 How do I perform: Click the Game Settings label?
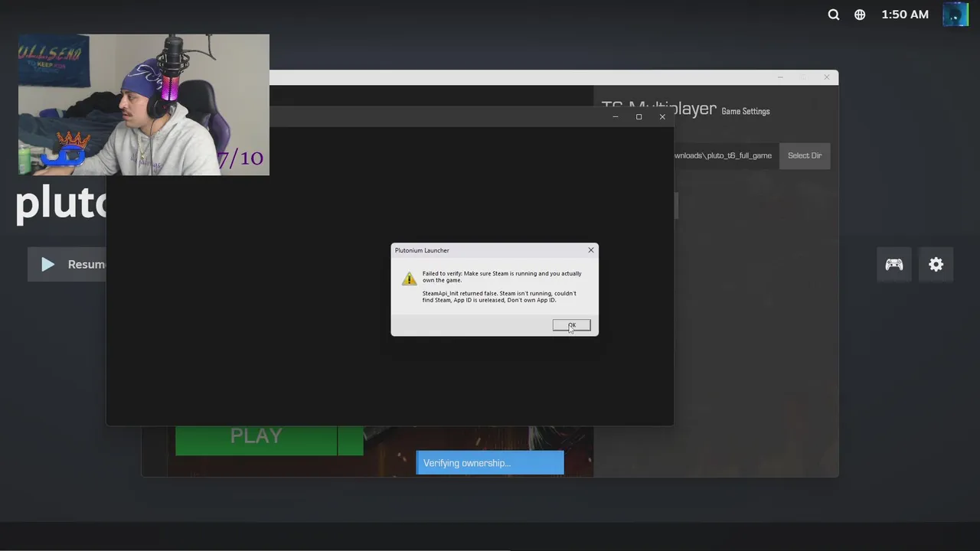[746, 111]
